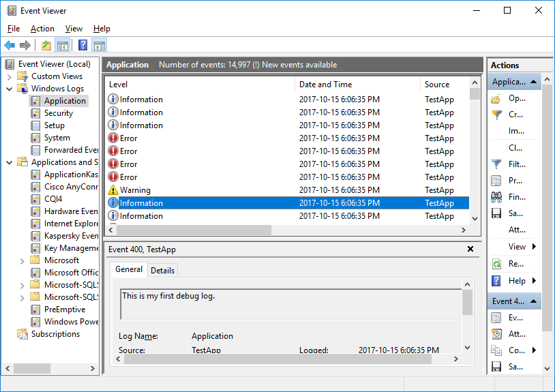Select Application log in tree
The width and height of the screenshot is (555, 392).
pos(65,101)
